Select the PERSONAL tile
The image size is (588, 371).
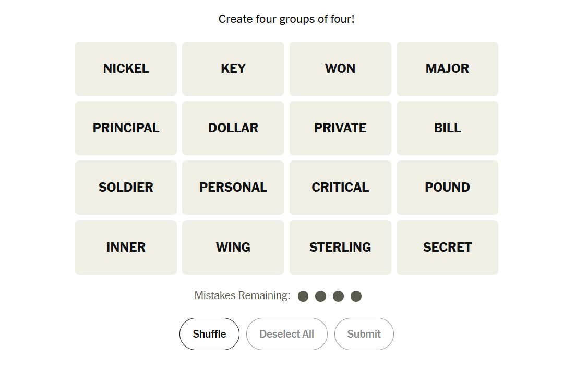(x=233, y=188)
